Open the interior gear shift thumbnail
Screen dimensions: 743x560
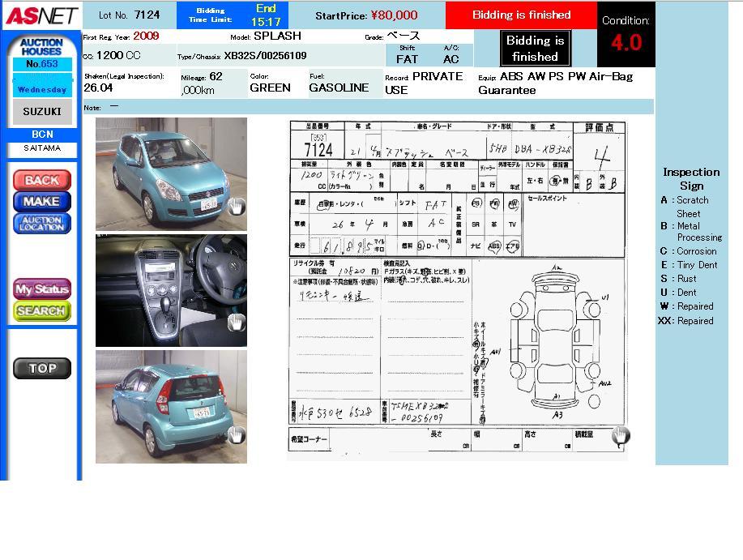(x=170, y=290)
